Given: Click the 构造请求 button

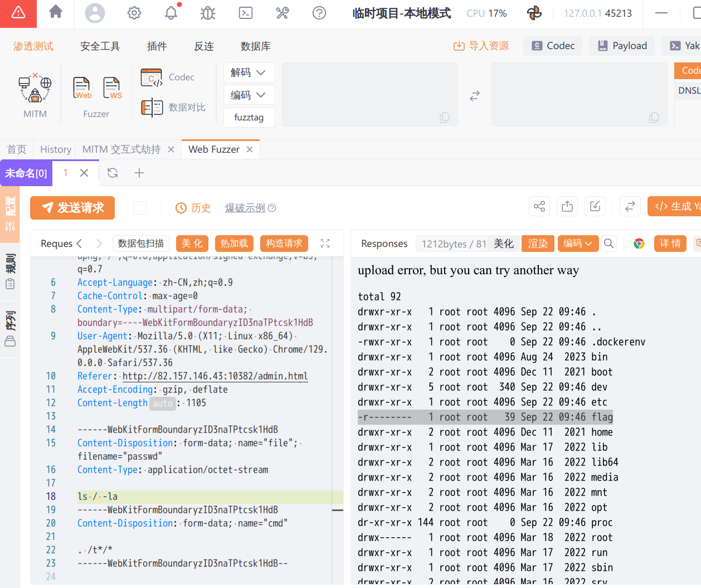Looking at the screenshot, I should pos(284,244).
